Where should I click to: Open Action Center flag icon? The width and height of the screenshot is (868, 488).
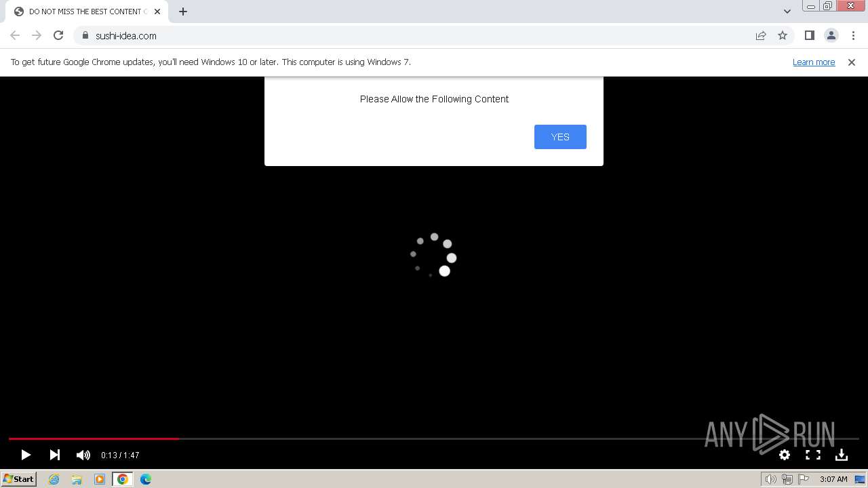tap(804, 479)
